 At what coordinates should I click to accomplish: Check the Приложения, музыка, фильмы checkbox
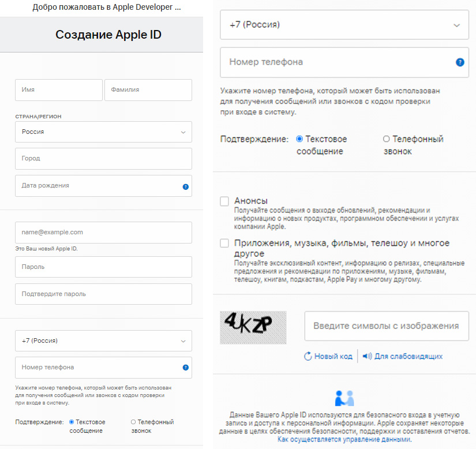pyautogui.click(x=224, y=243)
